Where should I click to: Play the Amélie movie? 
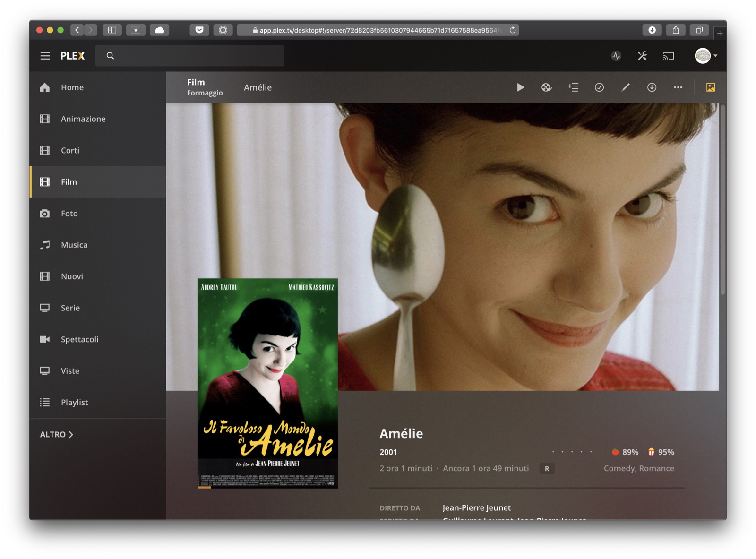[520, 87]
